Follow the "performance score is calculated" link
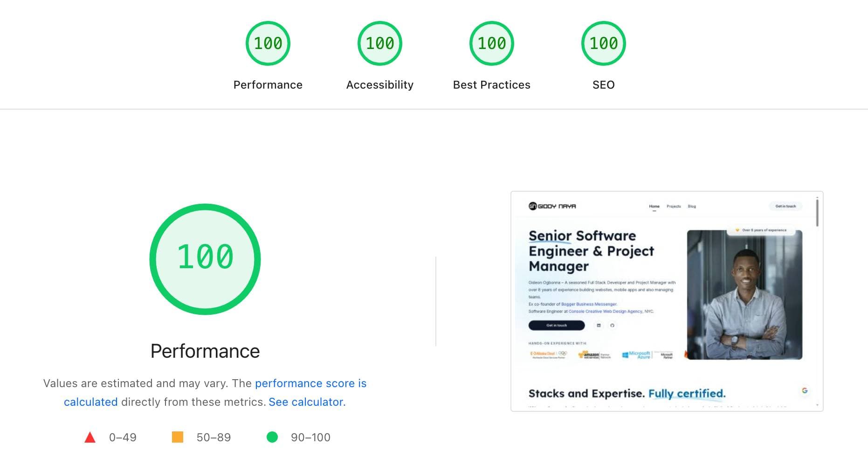868x458 pixels. pyautogui.click(x=310, y=383)
